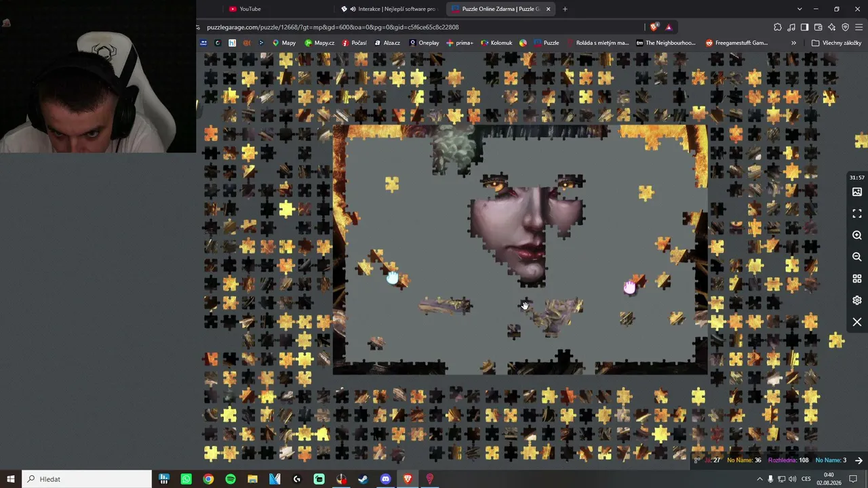Open the Brave Wallet icon
Image resolution: width=868 pixels, height=488 pixels.
(818, 27)
